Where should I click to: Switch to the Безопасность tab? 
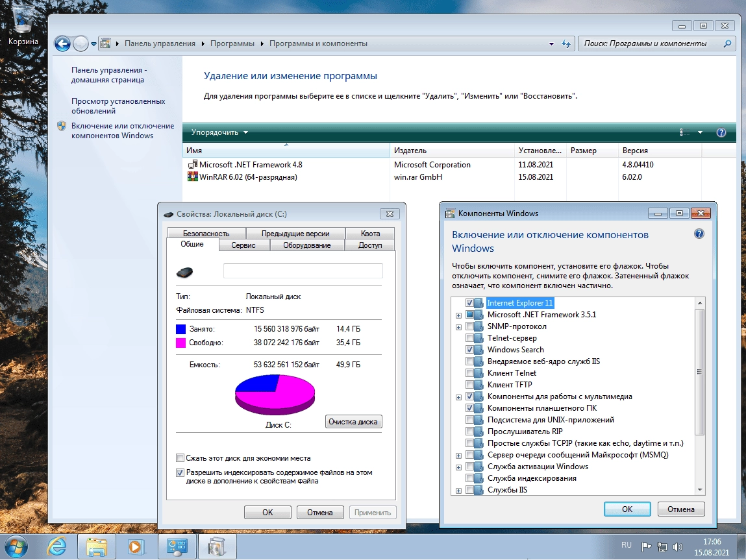(206, 234)
